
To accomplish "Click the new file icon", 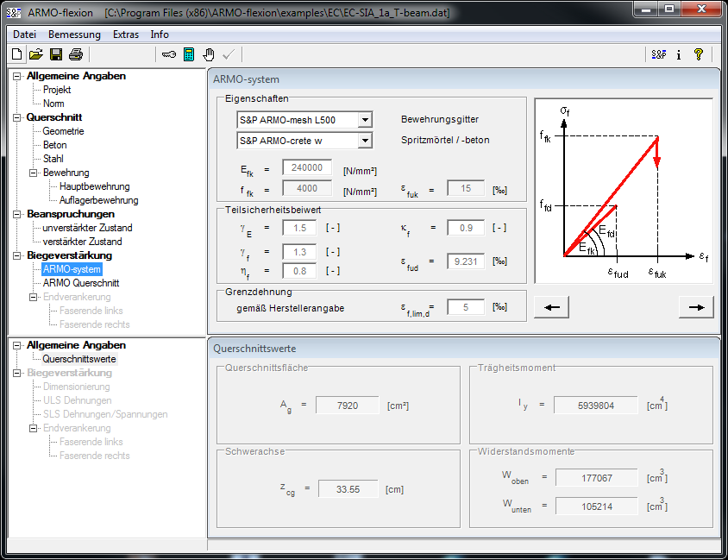I will (x=17, y=54).
